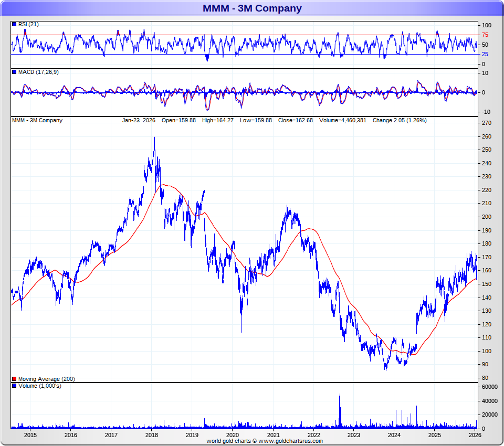Image resolution: width=504 pixels, height=446 pixels.
Task: Click the 2015 x-axis label
Action: point(30,435)
